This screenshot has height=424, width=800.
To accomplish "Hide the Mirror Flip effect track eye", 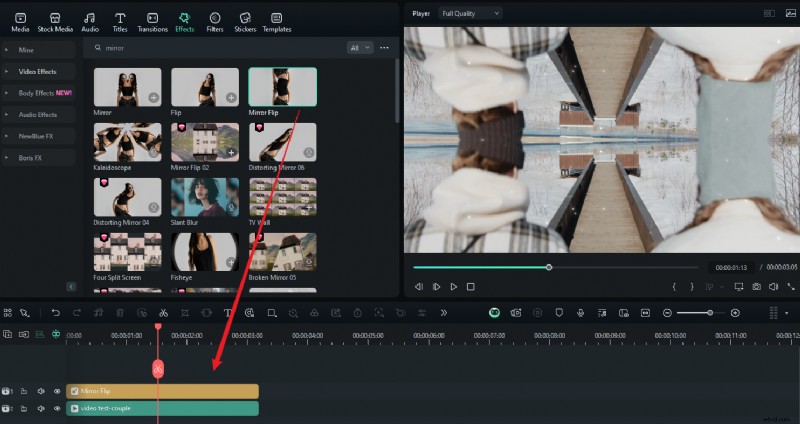I will coord(57,391).
